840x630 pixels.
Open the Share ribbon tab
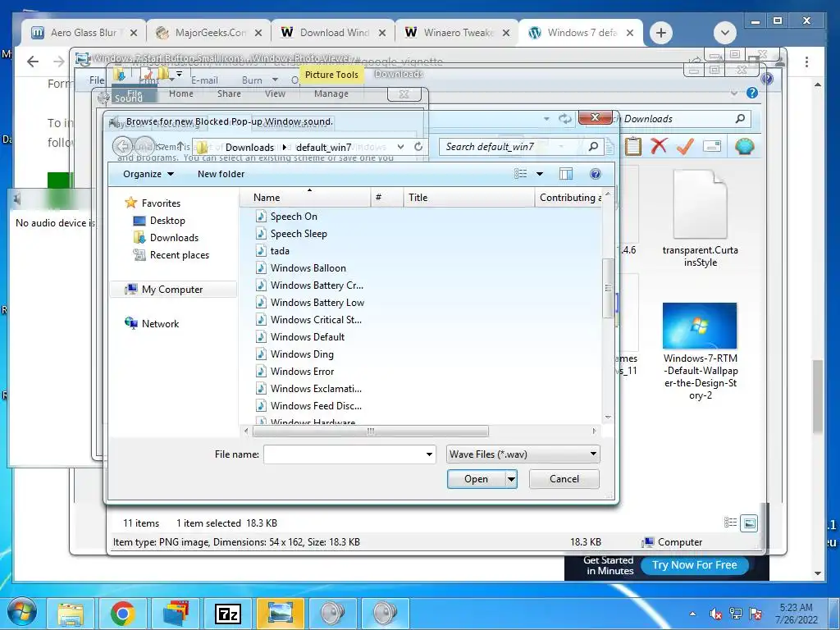229,94
